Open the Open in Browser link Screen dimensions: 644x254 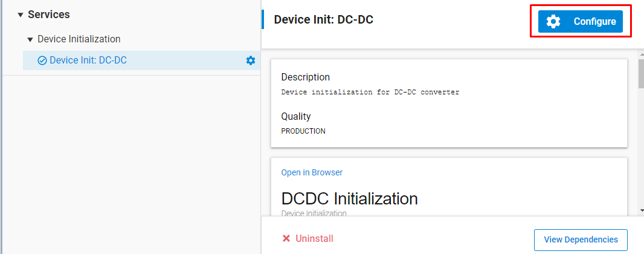coord(312,173)
